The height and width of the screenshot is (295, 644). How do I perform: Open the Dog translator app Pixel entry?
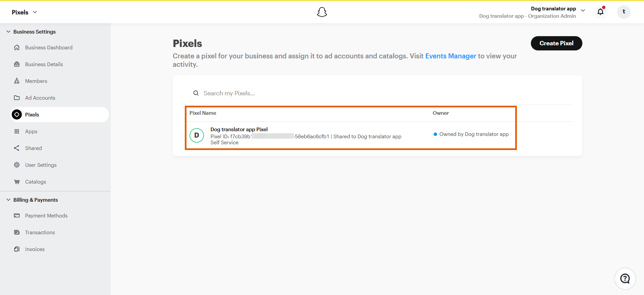pos(239,129)
